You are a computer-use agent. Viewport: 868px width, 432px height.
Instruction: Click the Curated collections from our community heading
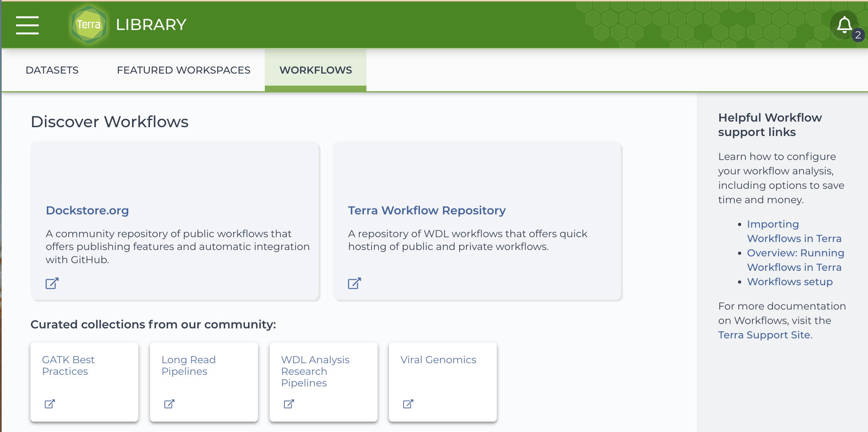pos(153,324)
